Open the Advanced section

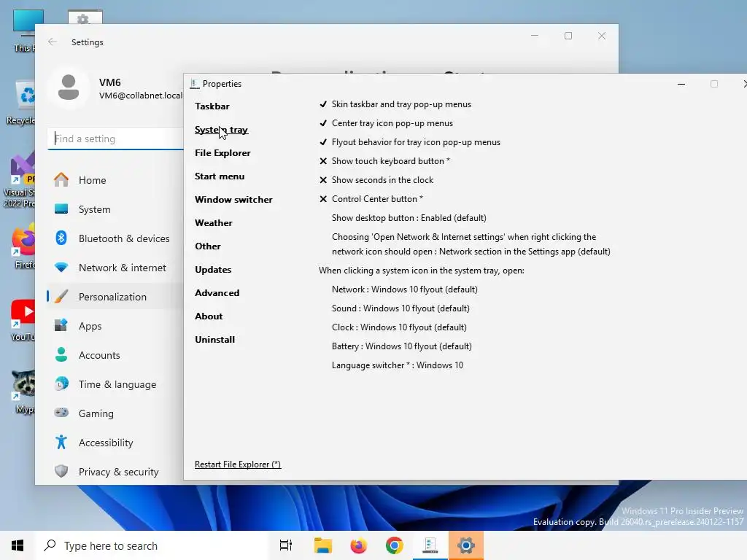pos(217,293)
